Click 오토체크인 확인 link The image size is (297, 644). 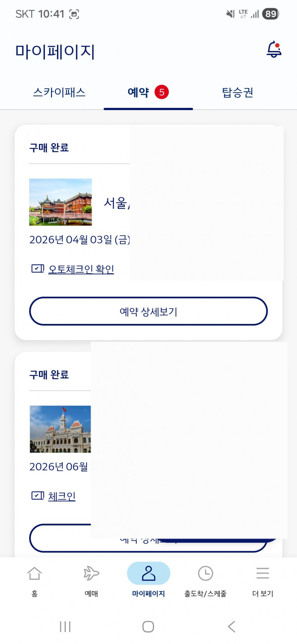[81, 269]
